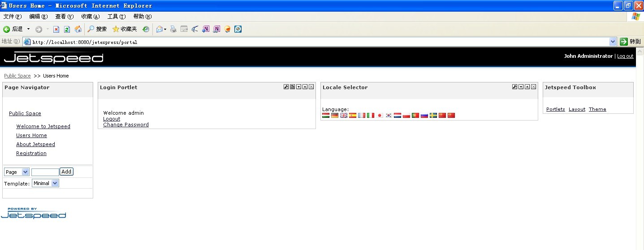Open the Public Space breadcrumb link
The image size is (644, 250).
17,76
